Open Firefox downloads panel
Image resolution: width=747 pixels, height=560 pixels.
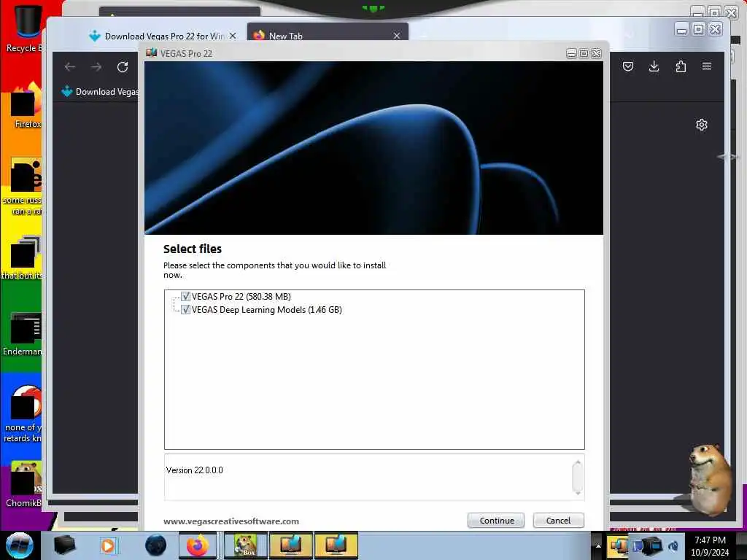654,66
